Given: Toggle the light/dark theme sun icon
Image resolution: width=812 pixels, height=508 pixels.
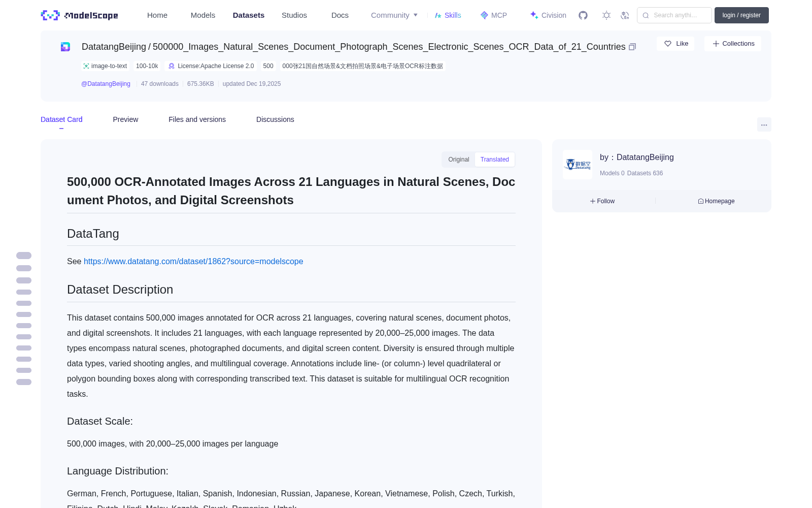Looking at the screenshot, I should (x=606, y=15).
